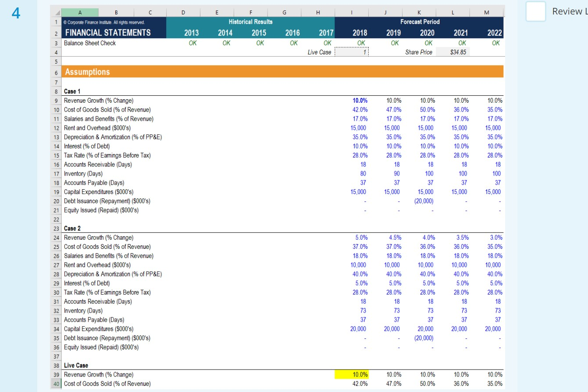Click the Balance Sheet Check label
Screen dimensions: 588x392
90,43
